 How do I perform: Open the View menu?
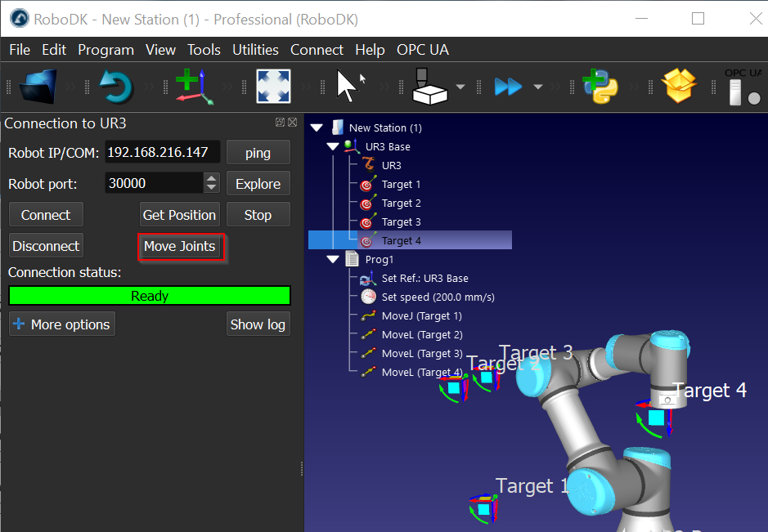pos(160,50)
